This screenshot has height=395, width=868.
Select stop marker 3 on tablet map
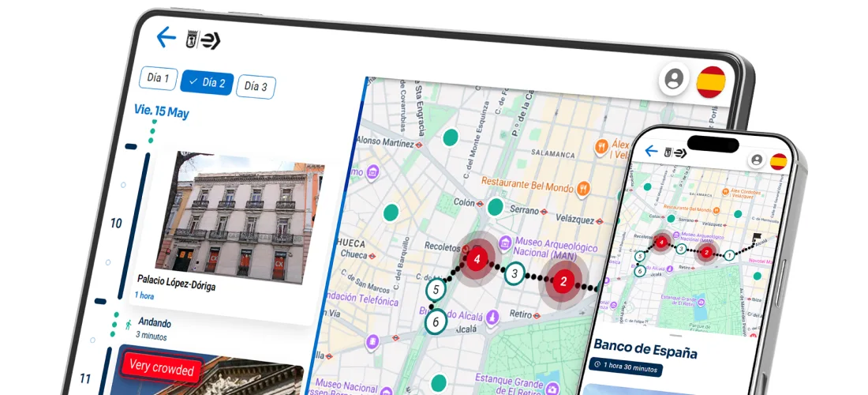click(x=514, y=274)
